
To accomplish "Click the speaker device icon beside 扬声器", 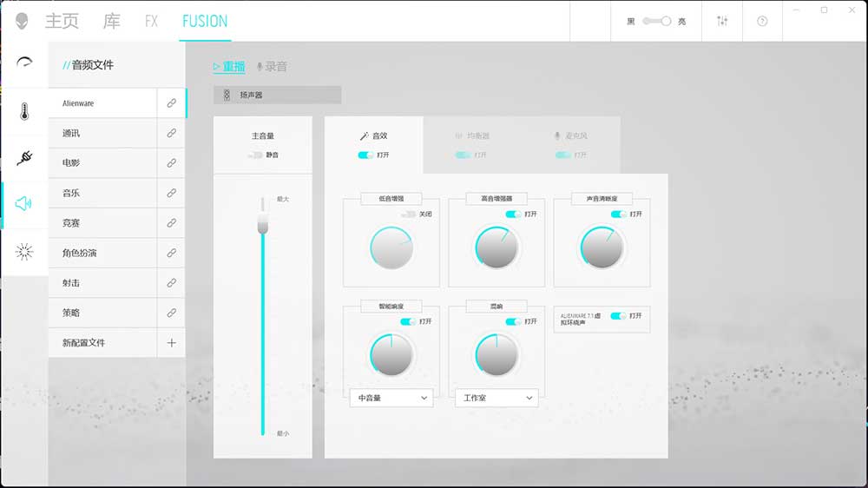I will tap(227, 95).
